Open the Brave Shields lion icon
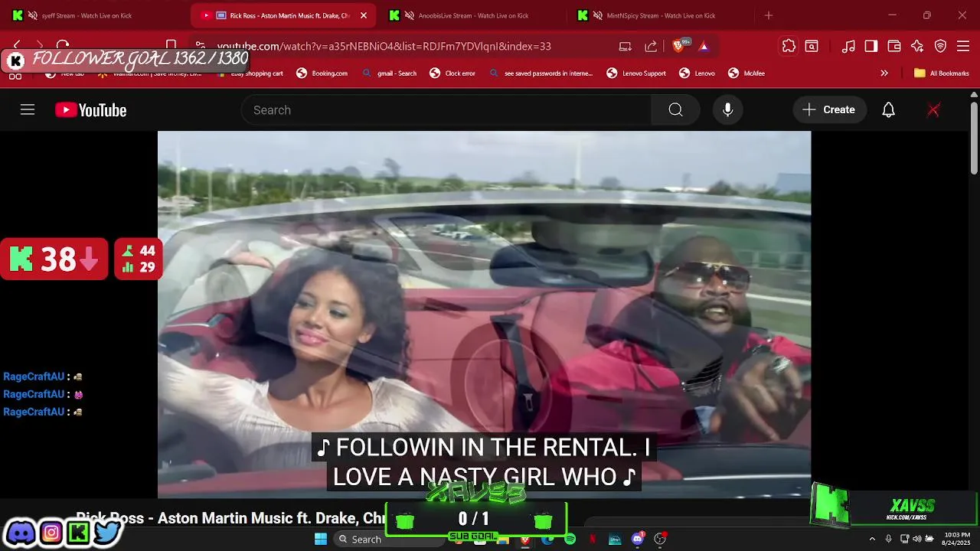Image resolution: width=980 pixels, height=551 pixels. 678,47
